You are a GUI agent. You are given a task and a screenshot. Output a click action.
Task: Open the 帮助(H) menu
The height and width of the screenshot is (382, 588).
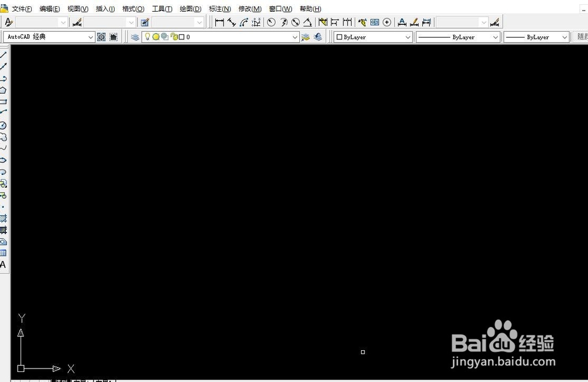310,9
